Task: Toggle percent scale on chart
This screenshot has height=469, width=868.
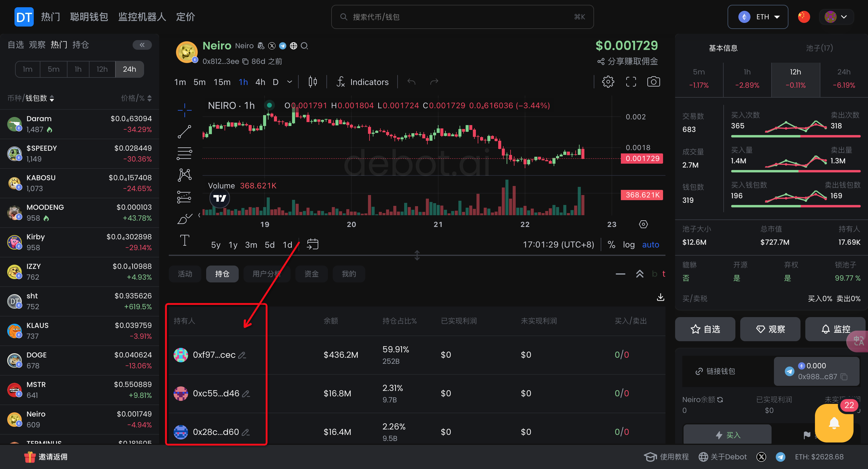Action: pyautogui.click(x=611, y=245)
